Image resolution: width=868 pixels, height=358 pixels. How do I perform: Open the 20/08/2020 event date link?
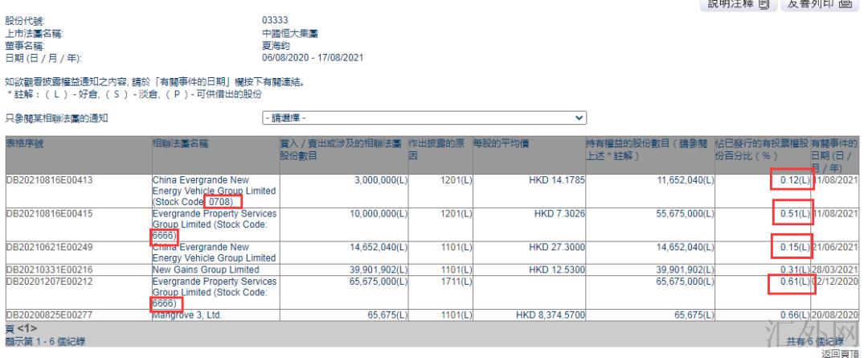(835, 315)
